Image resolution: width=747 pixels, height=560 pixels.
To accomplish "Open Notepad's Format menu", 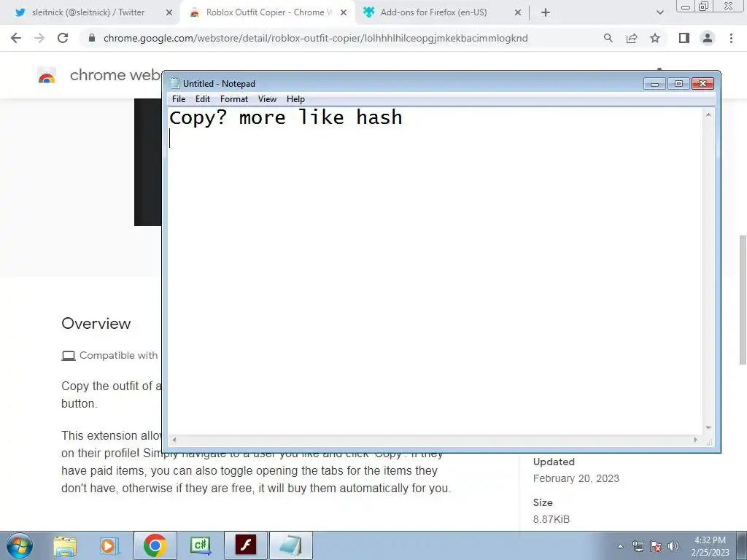I will [234, 99].
